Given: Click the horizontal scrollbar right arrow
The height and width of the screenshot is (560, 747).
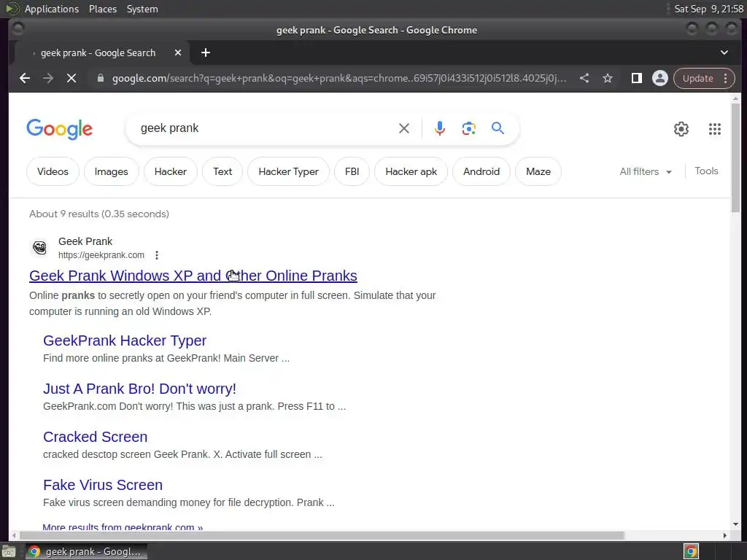Looking at the screenshot, I should pyautogui.click(x=725, y=536).
